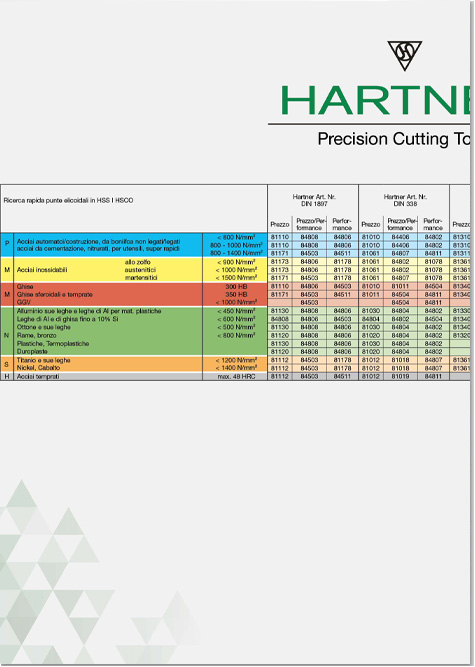Click the 'Plastiche, Termoplastiche' label
This screenshot has width=475, height=667.
(53, 343)
